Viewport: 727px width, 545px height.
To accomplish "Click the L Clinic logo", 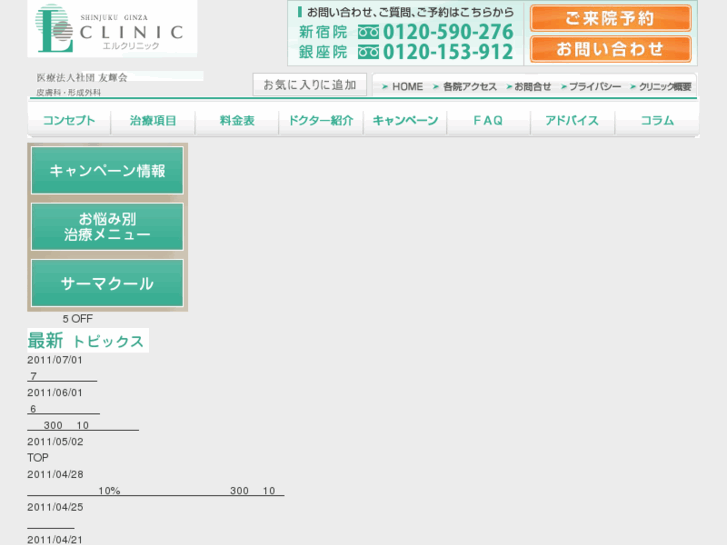I will (x=112, y=29).
